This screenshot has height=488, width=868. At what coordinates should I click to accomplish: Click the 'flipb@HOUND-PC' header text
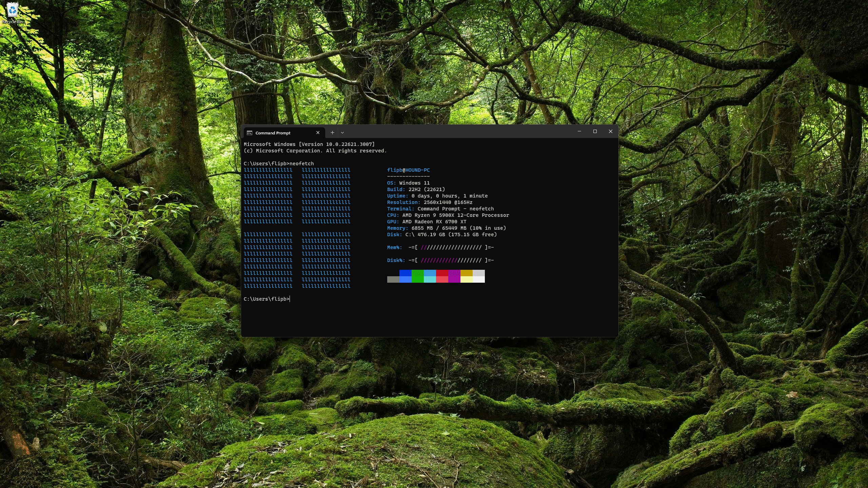click(x=408, y=170)
